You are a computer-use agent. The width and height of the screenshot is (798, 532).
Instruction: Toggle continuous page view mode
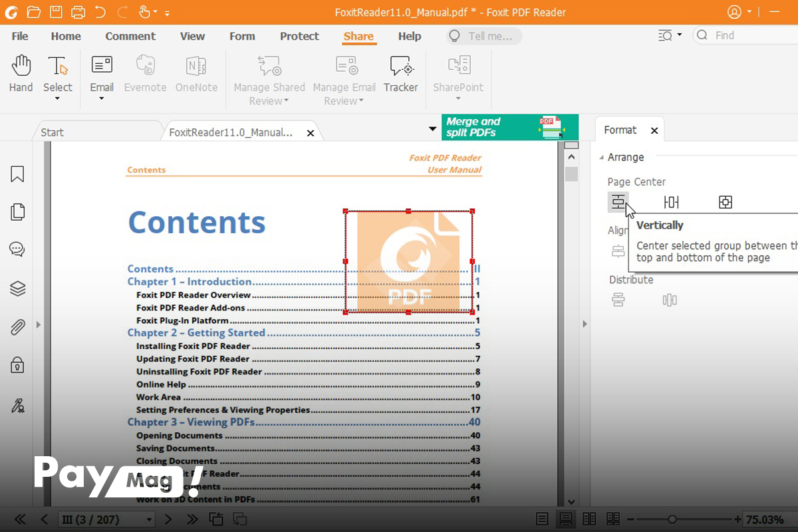[x=566, y=519]
